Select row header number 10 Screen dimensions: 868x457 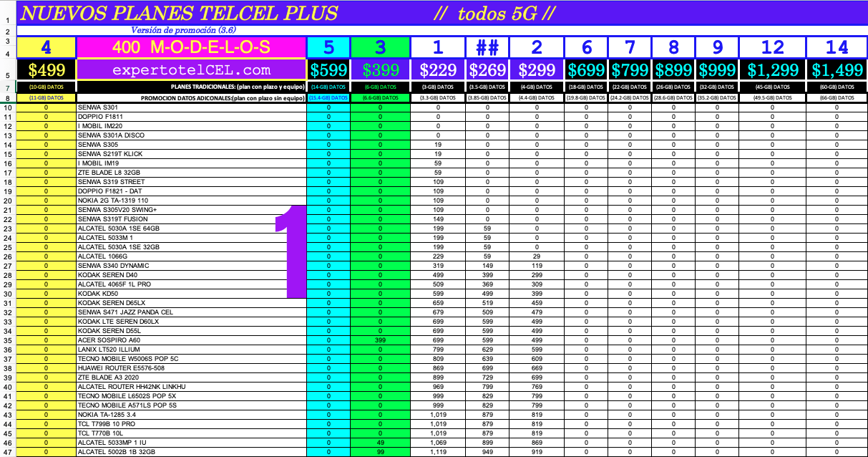8,107
